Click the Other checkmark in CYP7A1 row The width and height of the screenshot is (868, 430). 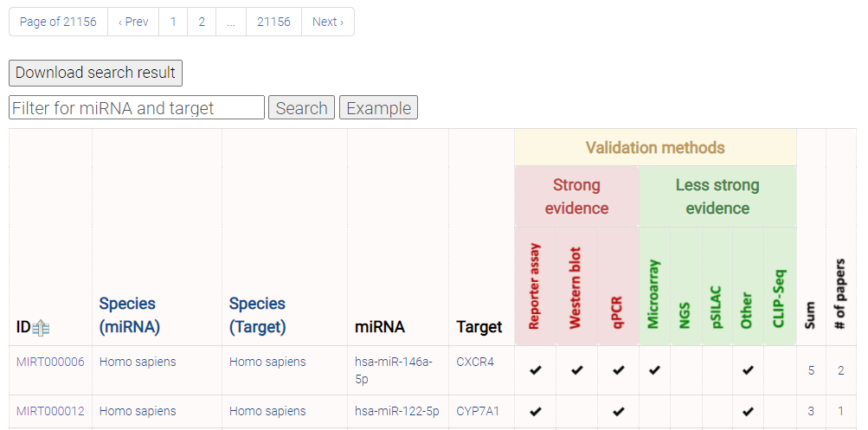748,412
